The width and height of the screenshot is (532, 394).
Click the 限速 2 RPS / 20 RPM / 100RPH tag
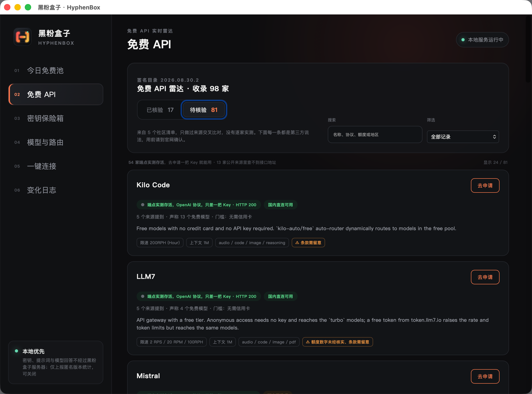172,342
